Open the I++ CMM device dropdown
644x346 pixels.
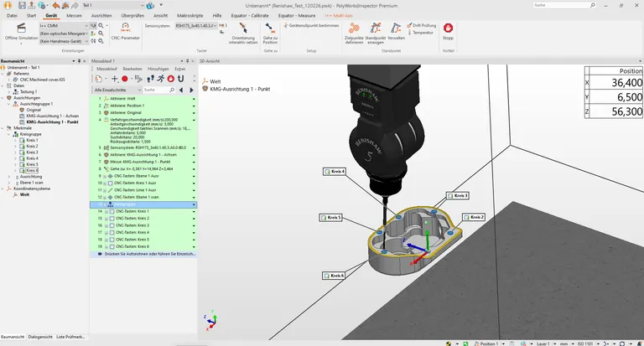tap(86, 25)
